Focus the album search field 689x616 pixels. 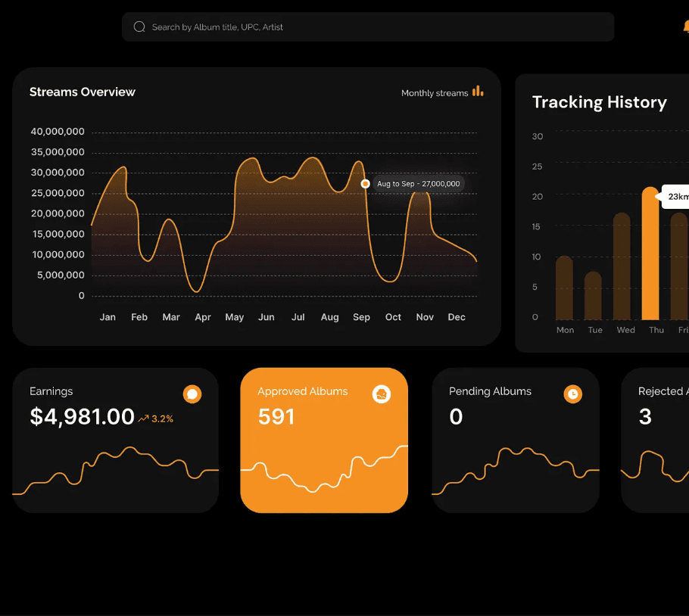click(x=368, y=26)
